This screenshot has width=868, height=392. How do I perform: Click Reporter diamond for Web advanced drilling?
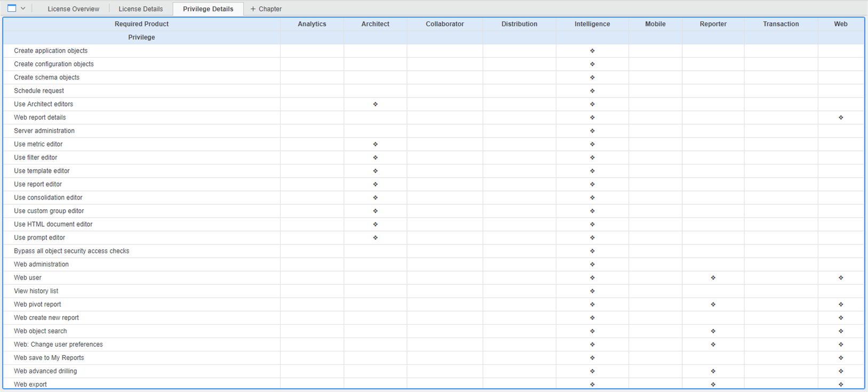pos(713,371)
